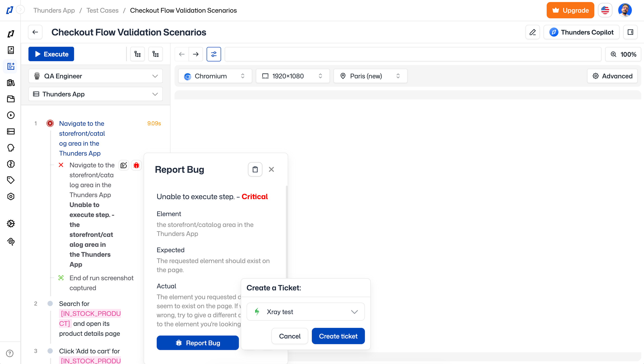Toggle the side panel layout icon
Image resolution: width=644 pixels, height=364 pixels.
(x=630, y=32)
